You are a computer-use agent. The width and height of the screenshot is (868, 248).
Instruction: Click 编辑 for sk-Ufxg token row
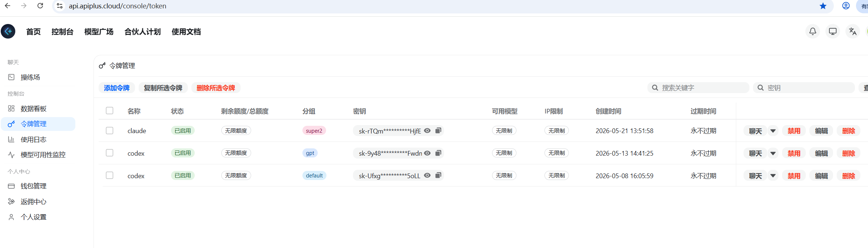(x=821, y=176)
